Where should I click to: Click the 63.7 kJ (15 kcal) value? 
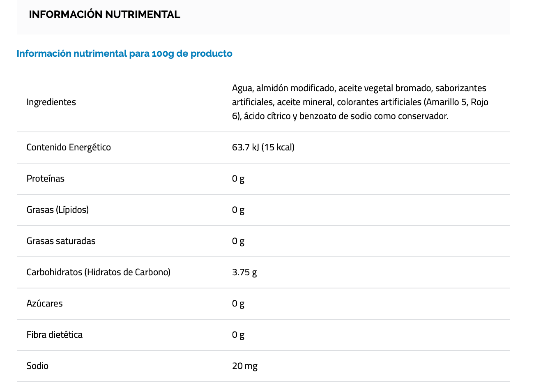pos(263,147)
